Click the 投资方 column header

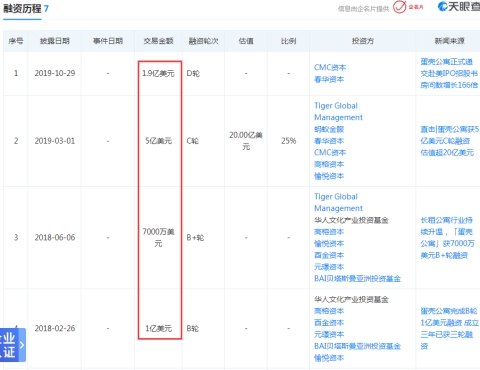pos(363,41)
